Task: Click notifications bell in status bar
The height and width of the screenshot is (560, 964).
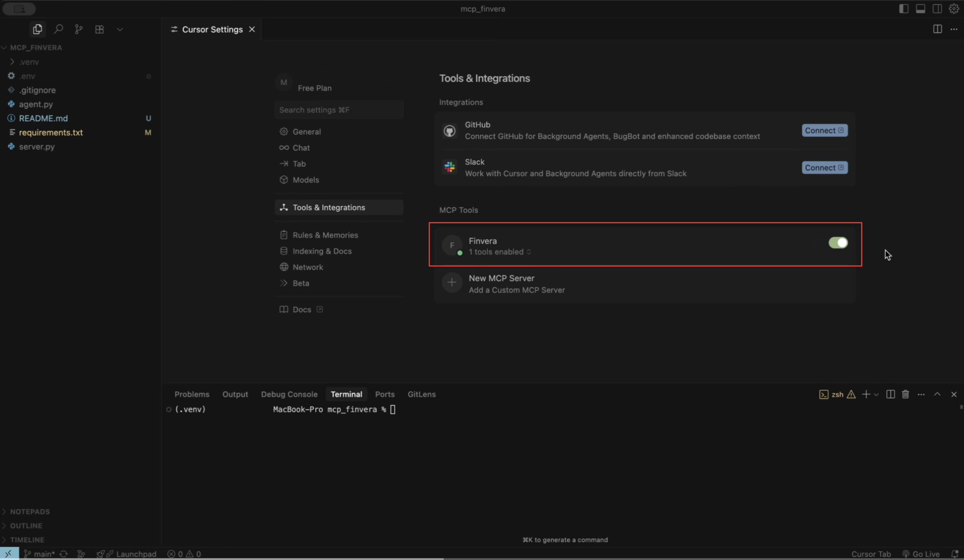Action: 955,554
